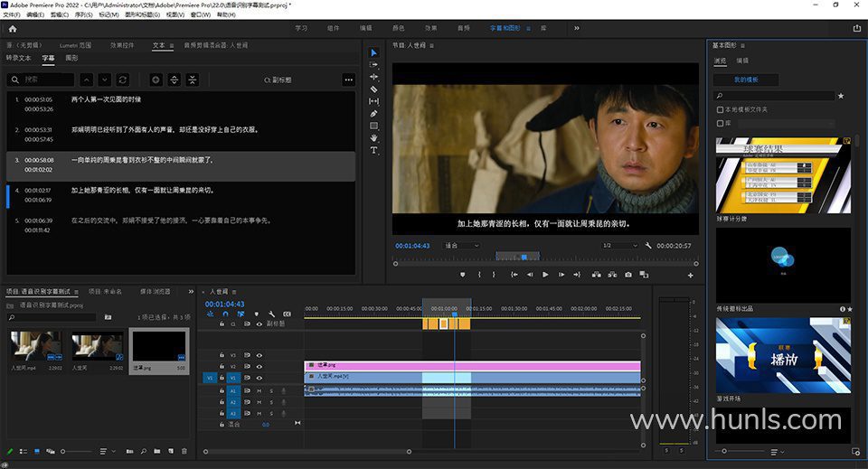Expand the workspace overflow chevrons

click(577, 28)
